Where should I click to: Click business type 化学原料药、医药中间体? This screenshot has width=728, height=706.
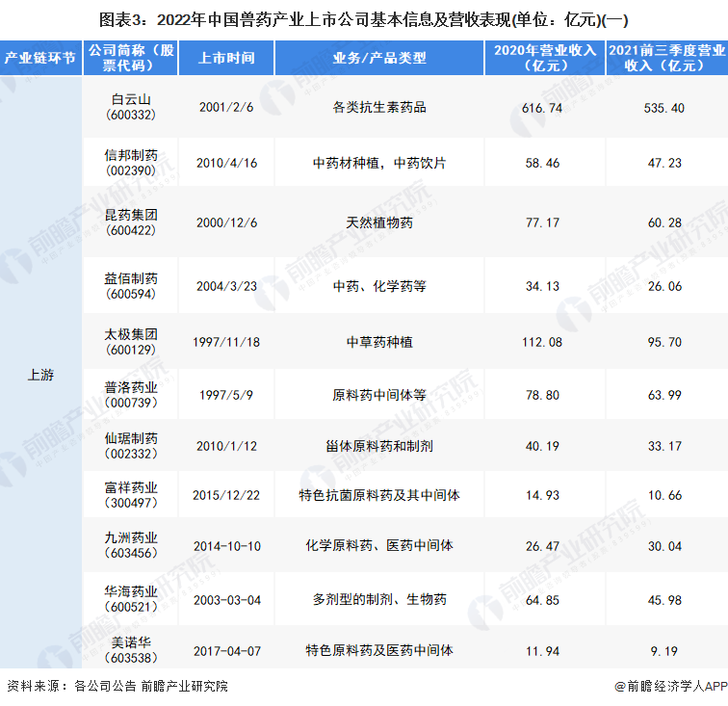tap(378, 545)
